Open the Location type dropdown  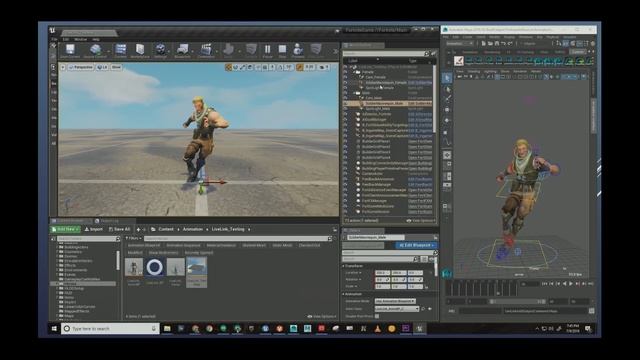pos(354,273)
